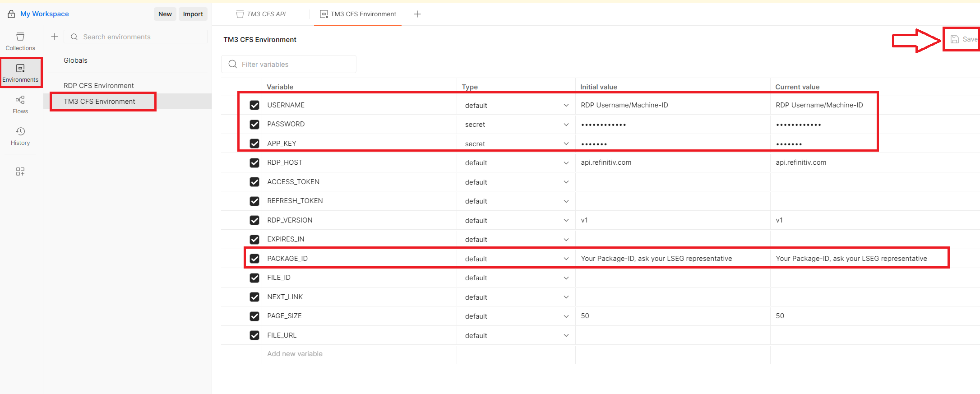The width and height of the screenshot is (980, 394).
Task: Expand the PASSWORD type dropdown
Action: click(566, 125)
